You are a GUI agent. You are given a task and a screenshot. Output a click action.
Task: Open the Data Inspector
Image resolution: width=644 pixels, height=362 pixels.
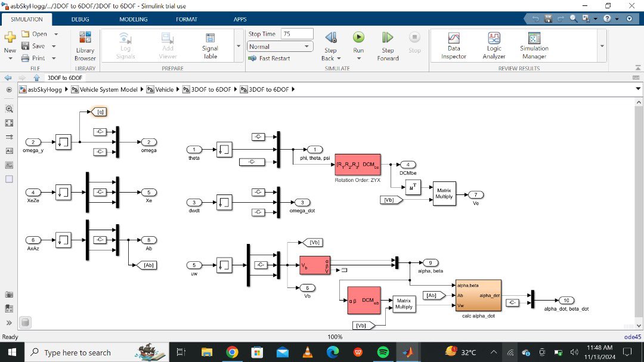pyautogui.click(x=453, y=46)
